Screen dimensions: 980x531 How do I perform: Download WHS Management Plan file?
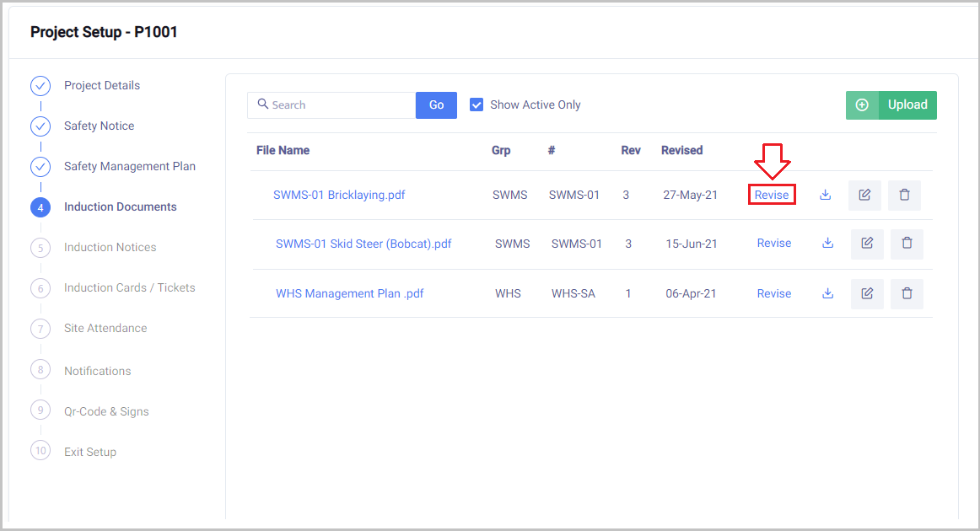pos(827,294)
